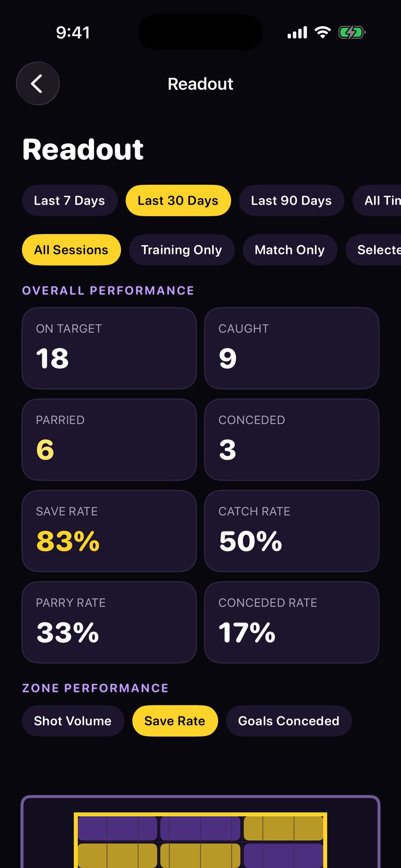
Task: Show Save Rate zone view
Action: point(175,721)
